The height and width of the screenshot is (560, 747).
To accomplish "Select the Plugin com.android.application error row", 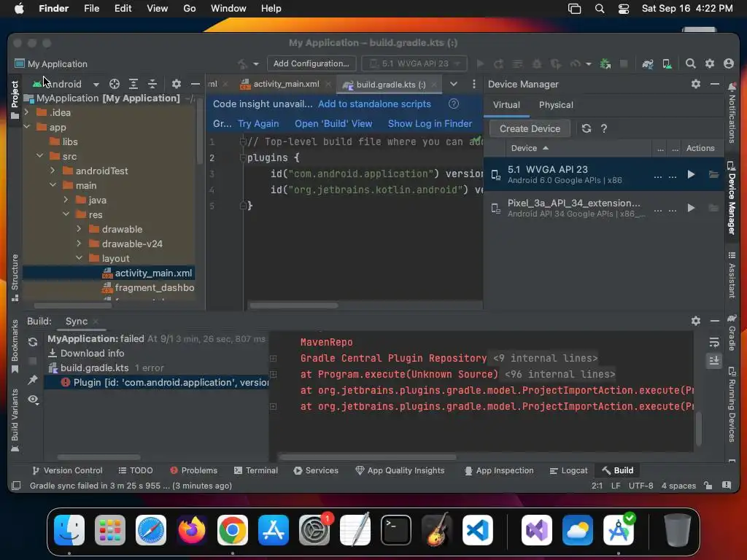I will [158, 382].
